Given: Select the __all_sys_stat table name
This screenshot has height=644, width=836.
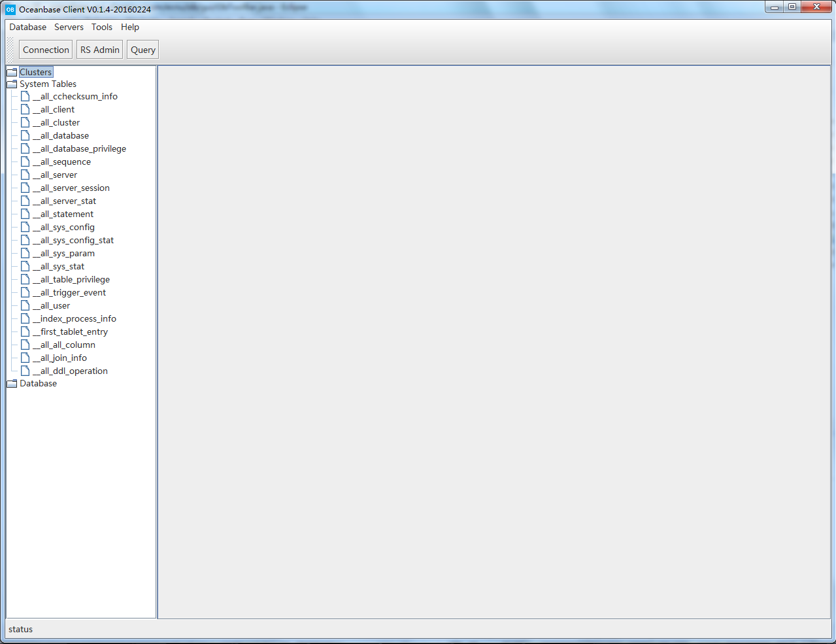Looking at the screenshot, I should point(59,266).
